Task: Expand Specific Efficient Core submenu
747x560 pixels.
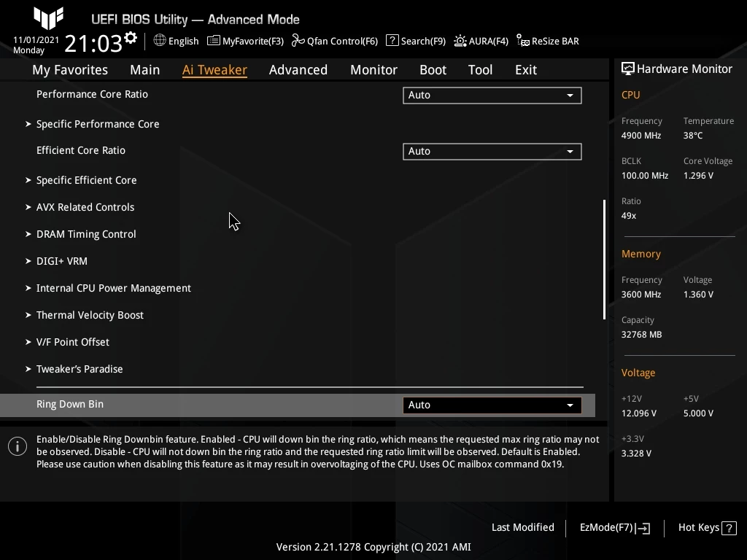Action: [86, 181]
